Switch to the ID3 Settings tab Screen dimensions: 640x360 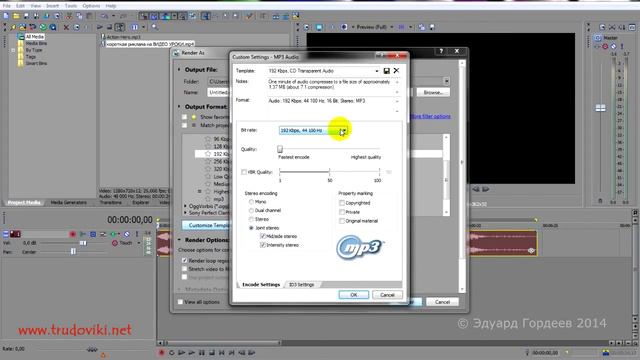coord(301,285)
